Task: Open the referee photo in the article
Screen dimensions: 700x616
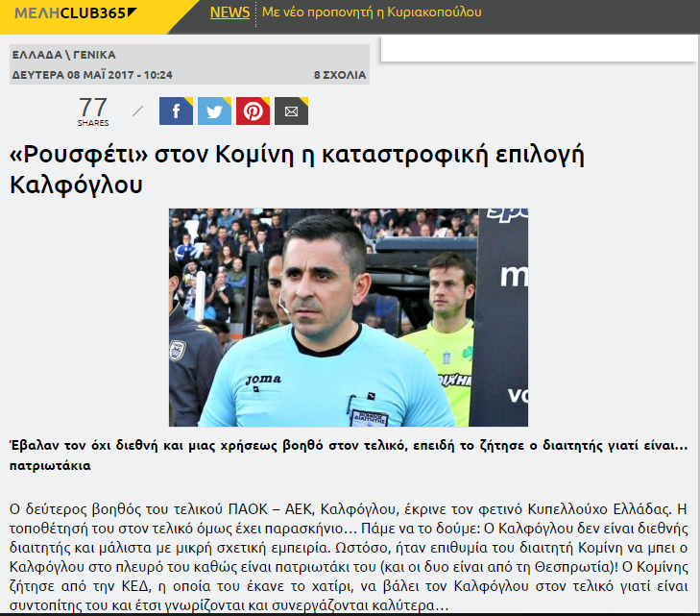Action: point(349,317)
